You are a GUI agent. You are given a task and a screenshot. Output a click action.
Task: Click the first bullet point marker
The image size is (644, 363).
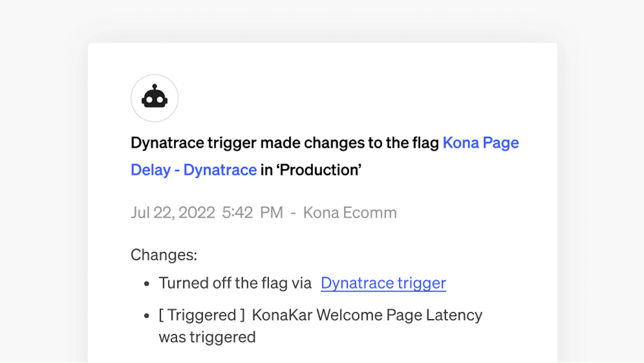tap(147, 284)
